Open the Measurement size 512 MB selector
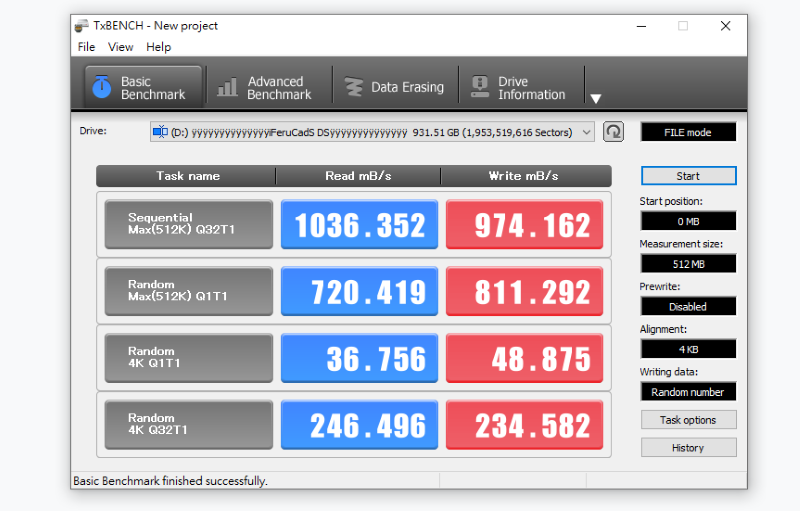 point(688,264)
